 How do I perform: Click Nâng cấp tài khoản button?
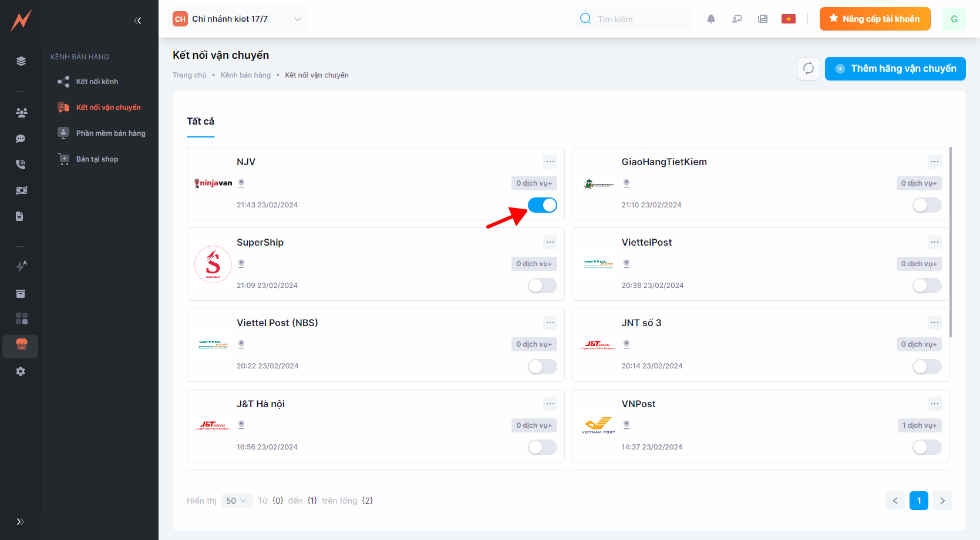[x=874, y=19]
